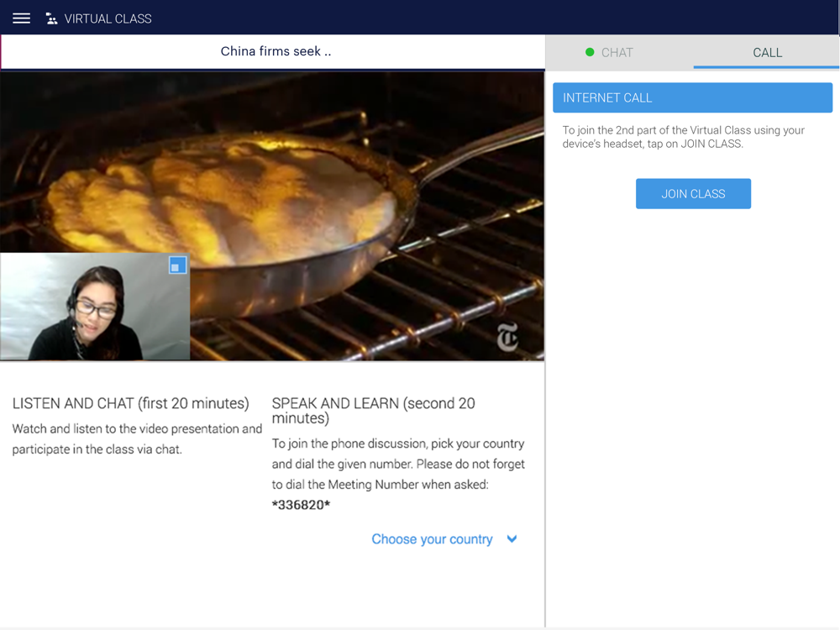Image resolution: width=840 pixels, height=630 pixels.
Task: Switch to the CHAT tab
Action: 617,52
